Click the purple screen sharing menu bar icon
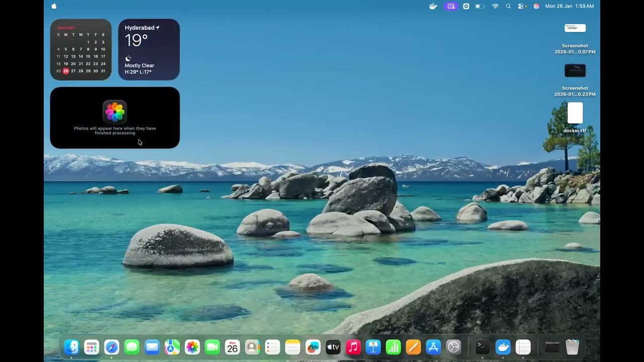The width and height of the screenshot is (644, 362). pos(451,6)
